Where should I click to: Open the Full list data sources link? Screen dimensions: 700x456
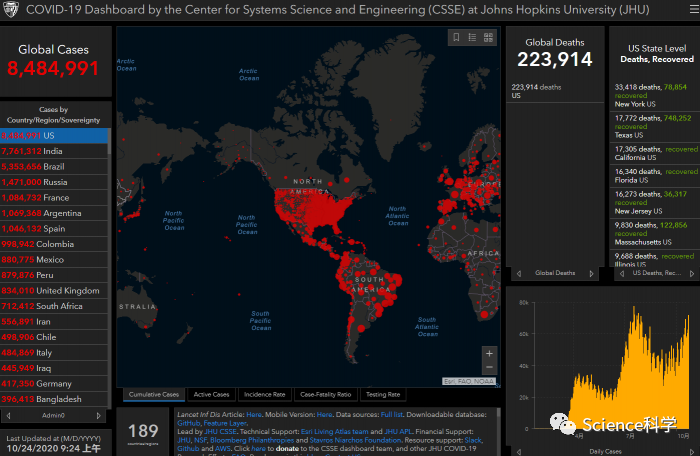(x=392, y=414)
